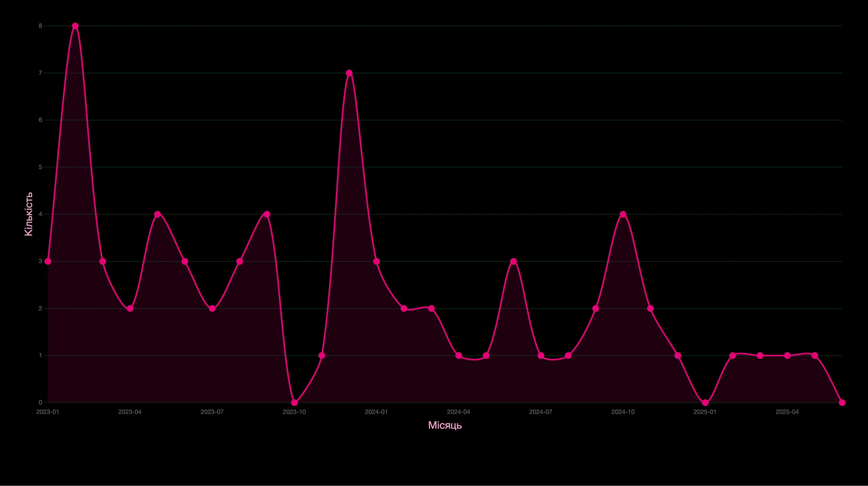Click the peak data point at value 8

pos(75,26)
